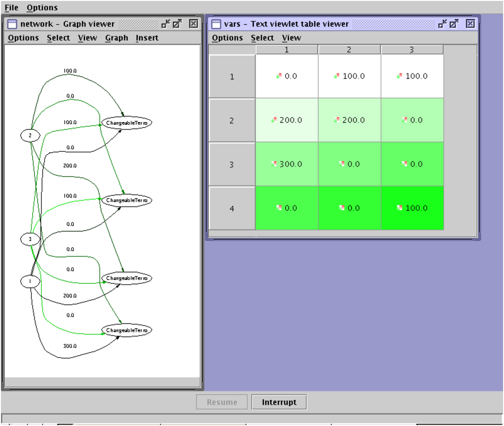
Task: Close the vars table viewer frame
Action: (470, 24)
